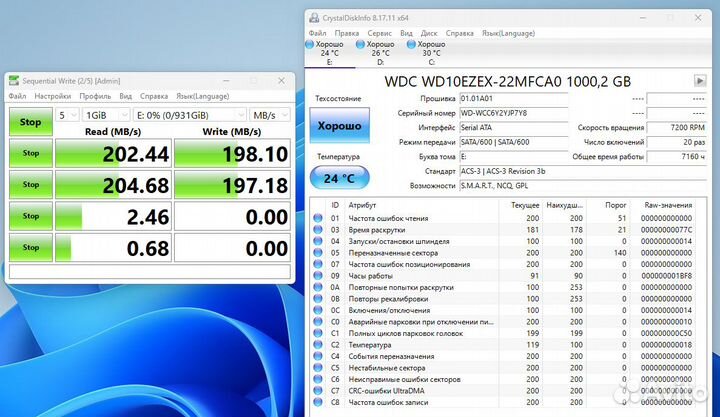This screenshot has width=720, height=417.
Task: Click Stop button beside 204.68 row
Action: coord(31,184)
